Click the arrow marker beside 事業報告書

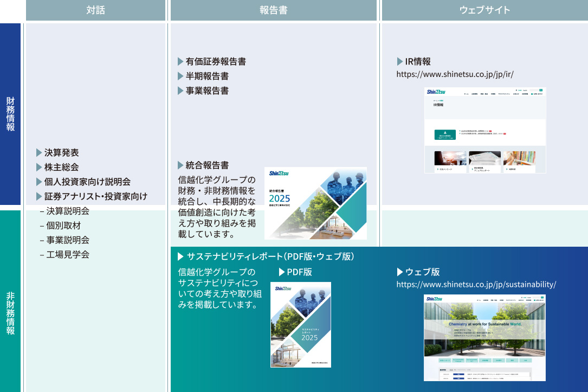(180, 91)
